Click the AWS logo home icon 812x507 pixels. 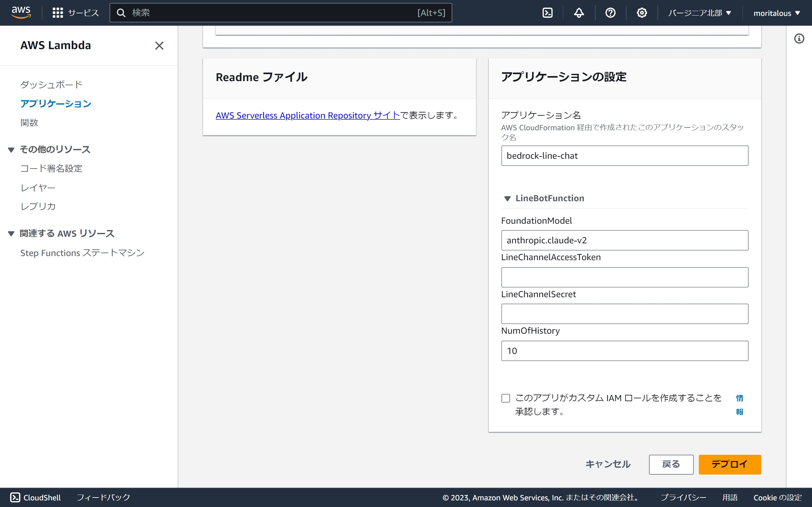pyautogui.click(x=21, y=12)
